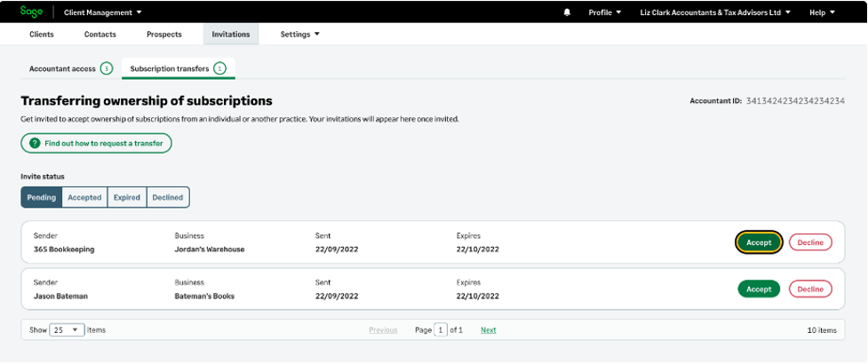Click the Subscription transfers count badge

(219, 68)
